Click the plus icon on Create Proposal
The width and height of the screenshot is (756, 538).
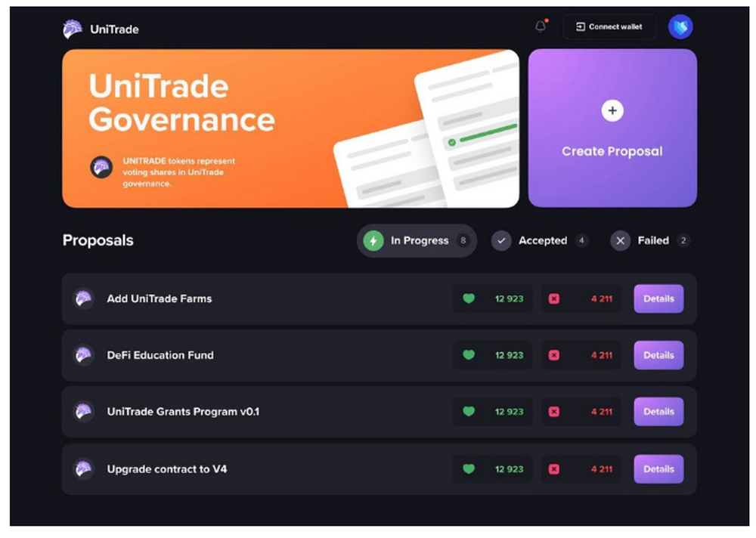click(x=612, y=110)
